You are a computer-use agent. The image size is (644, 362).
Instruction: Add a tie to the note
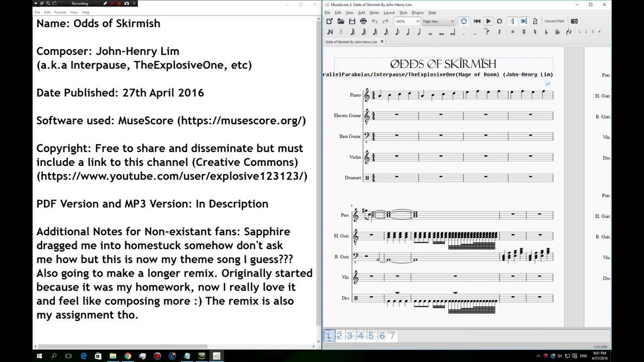[x=486, y=32]
